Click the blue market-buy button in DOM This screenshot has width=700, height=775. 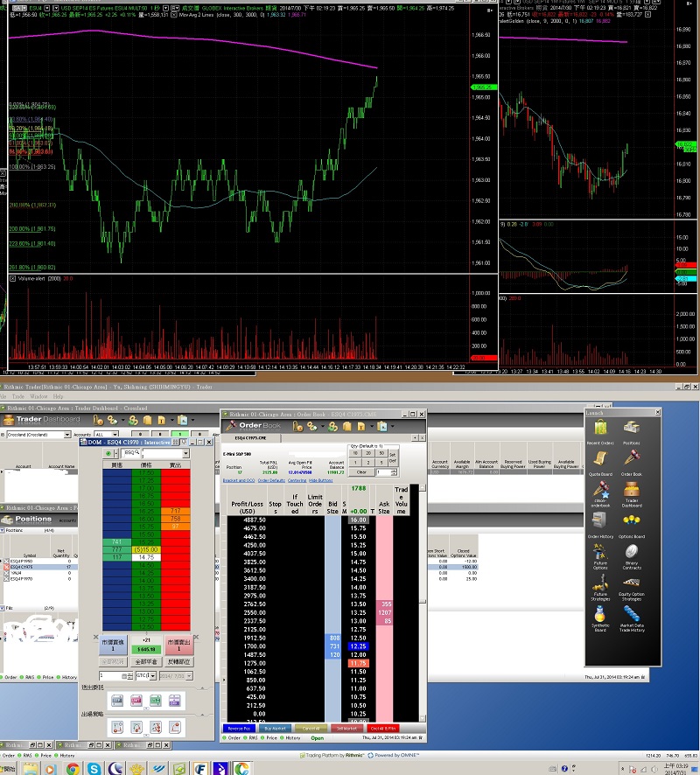coord(113,645)
